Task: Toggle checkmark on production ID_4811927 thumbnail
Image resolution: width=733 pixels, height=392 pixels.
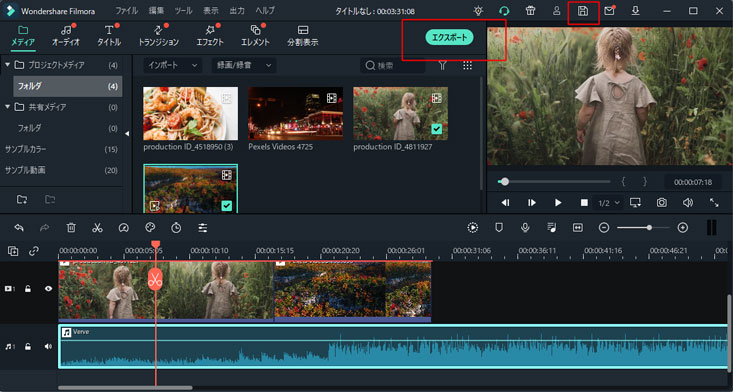Action: 437,128
